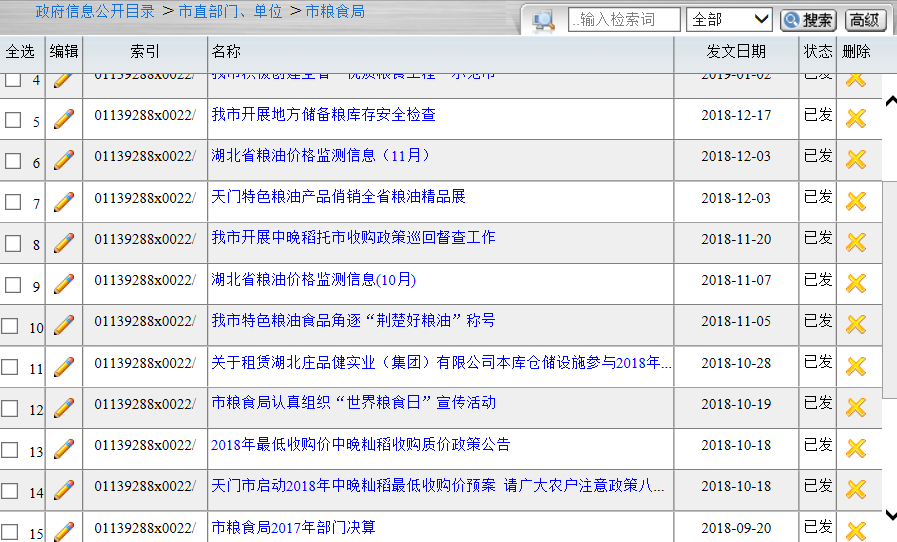Open the 高级 advanced search button
This screenshot has height=542, width=897.
click(x=865, y=20)
